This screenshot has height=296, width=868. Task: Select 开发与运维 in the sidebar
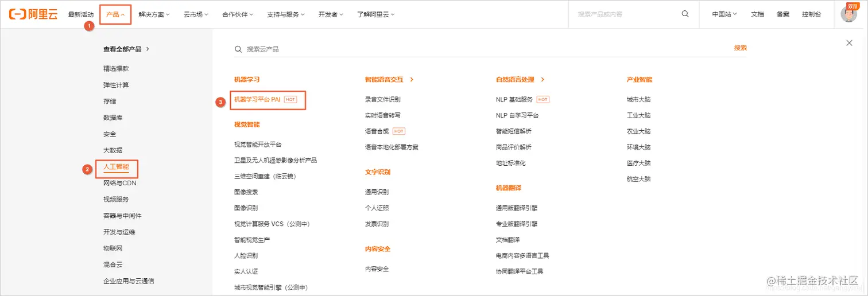119,232
